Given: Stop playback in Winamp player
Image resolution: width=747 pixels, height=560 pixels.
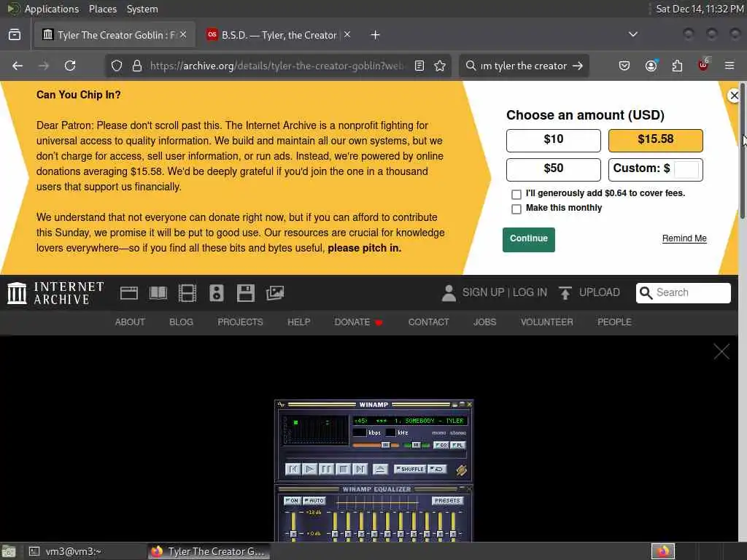Looking at the screenshot, I should [343, 469].
